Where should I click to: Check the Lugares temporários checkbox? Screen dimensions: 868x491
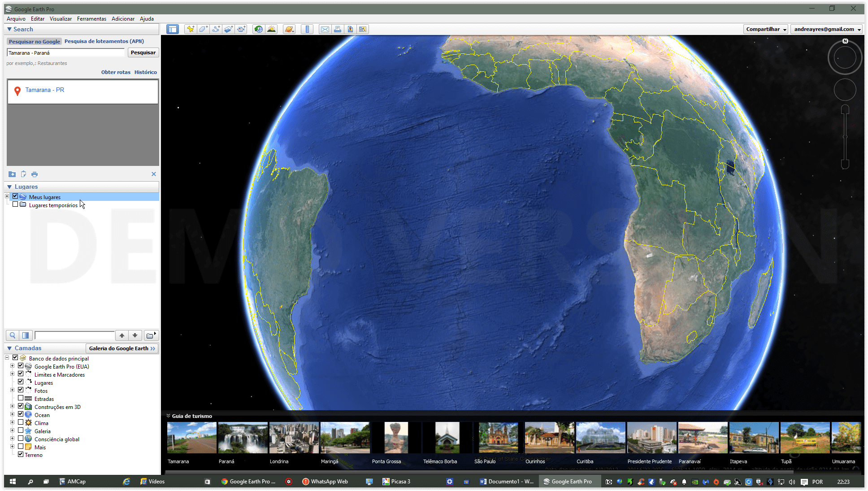click(x=15, y=204)
